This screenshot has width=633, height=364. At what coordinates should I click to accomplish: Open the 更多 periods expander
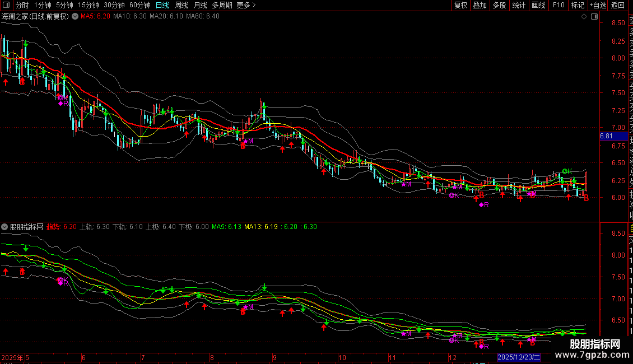pyautogui.click(x=246, y=5)
